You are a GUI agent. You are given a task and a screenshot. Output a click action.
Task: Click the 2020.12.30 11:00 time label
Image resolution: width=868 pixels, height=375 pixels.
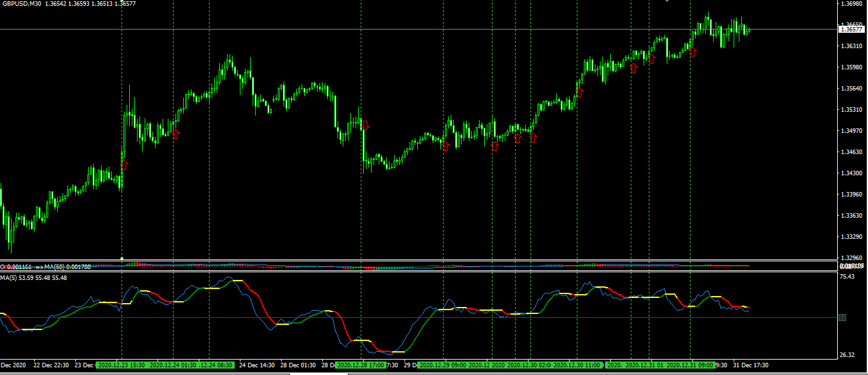577,365
